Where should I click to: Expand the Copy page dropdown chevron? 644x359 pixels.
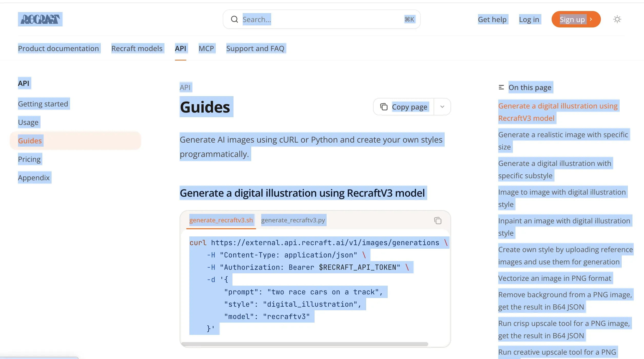(x=442, y=107)
